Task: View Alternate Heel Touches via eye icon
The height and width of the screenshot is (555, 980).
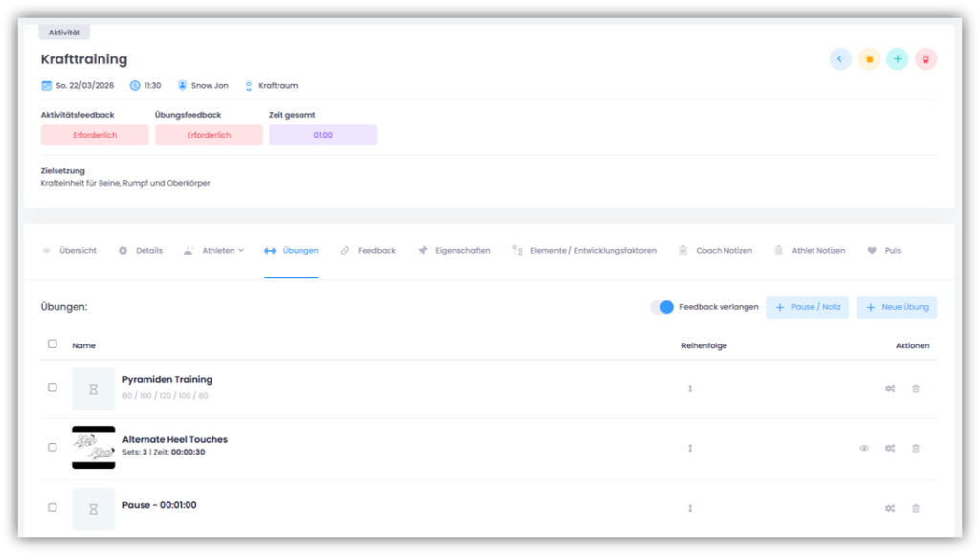Action: point(864,448)
